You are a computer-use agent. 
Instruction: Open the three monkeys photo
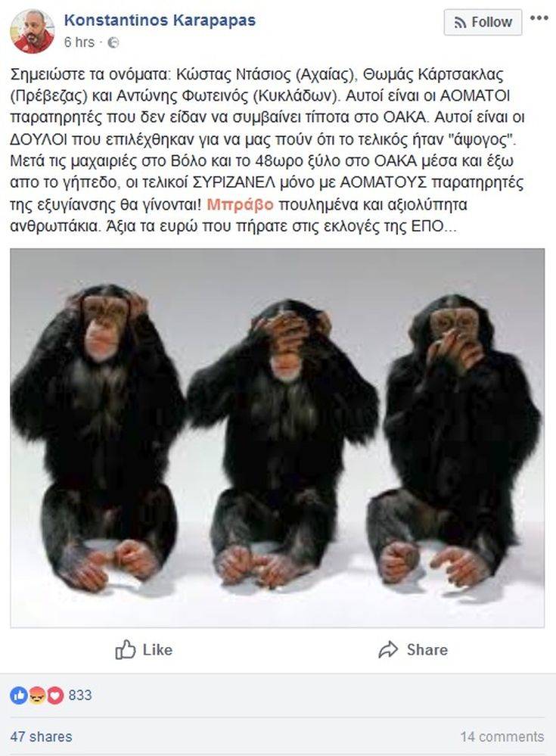click(278, 438)
